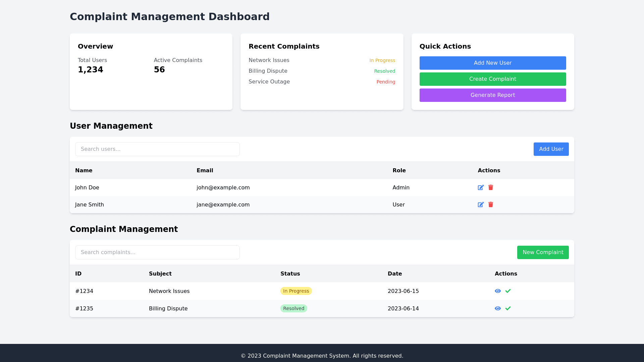Click the Add User button
Image resolution: width=644 pixels, height=362 pixels.
(x=551, y=149)
